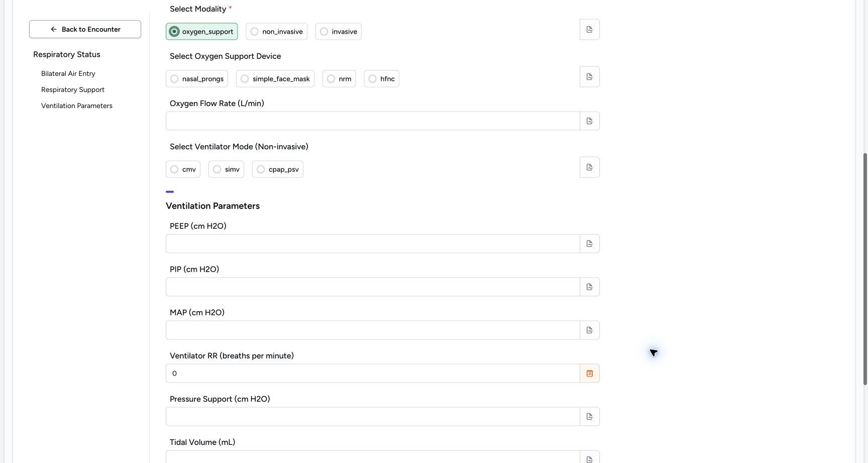Select simv ventilator mode
Screen dimensions: 868x463
click(x=227, y=169)
